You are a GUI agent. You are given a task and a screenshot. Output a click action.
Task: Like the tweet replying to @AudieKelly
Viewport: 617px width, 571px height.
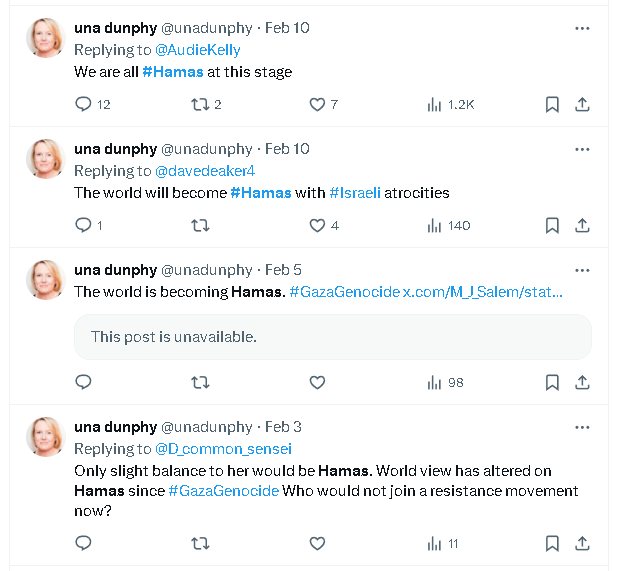point(317,104)
